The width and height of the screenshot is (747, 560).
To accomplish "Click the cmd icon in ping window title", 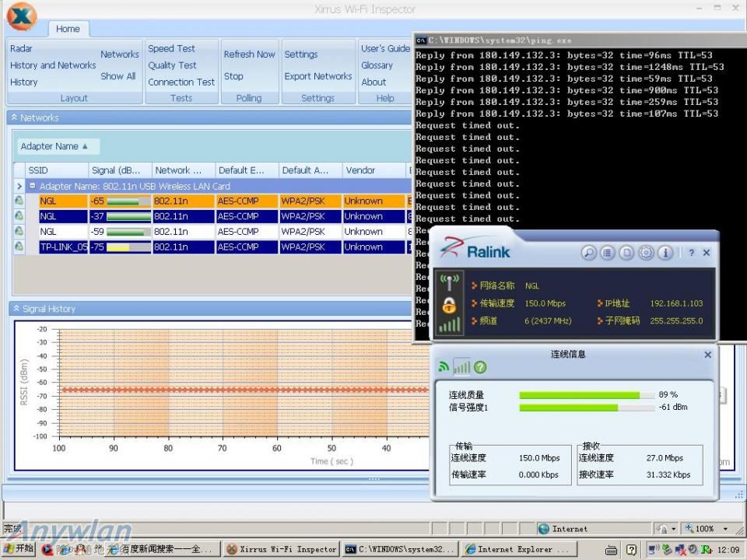I will click(x=421, y=40).
